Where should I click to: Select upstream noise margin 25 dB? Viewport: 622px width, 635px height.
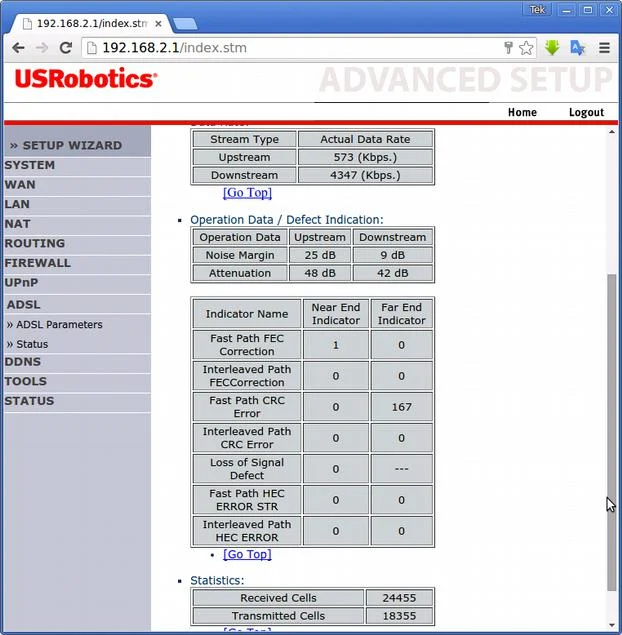[x=320, y=256]
